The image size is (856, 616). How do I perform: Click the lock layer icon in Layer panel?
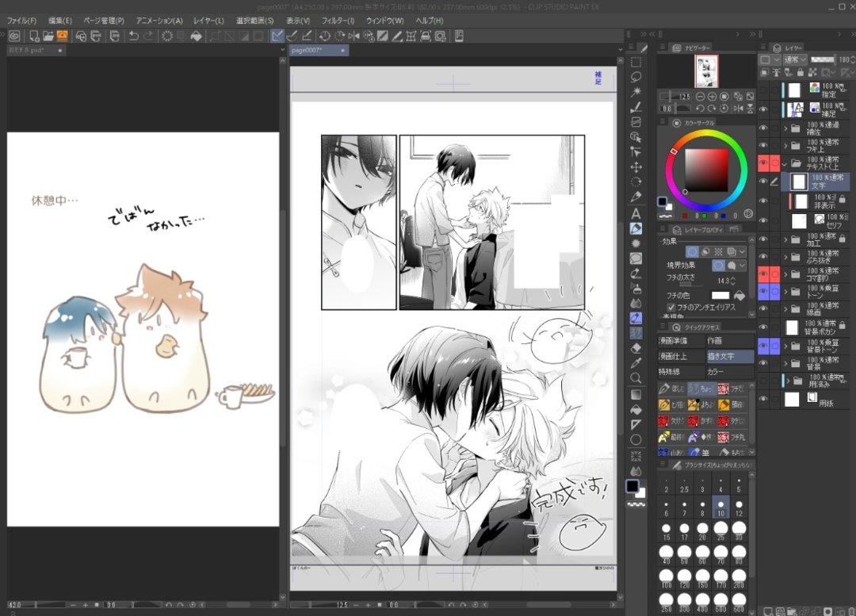(x=801, y=72)
